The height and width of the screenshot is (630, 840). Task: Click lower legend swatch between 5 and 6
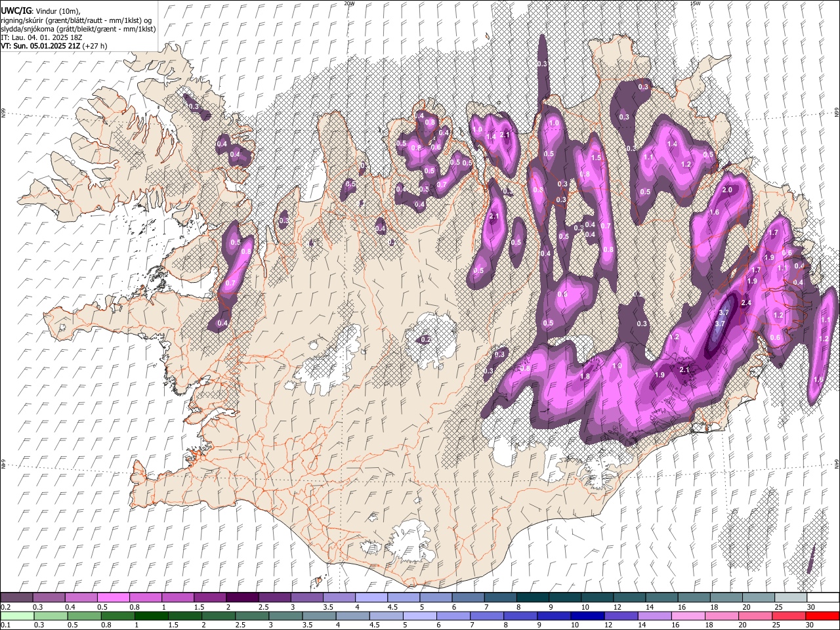(x=420, y=616)
